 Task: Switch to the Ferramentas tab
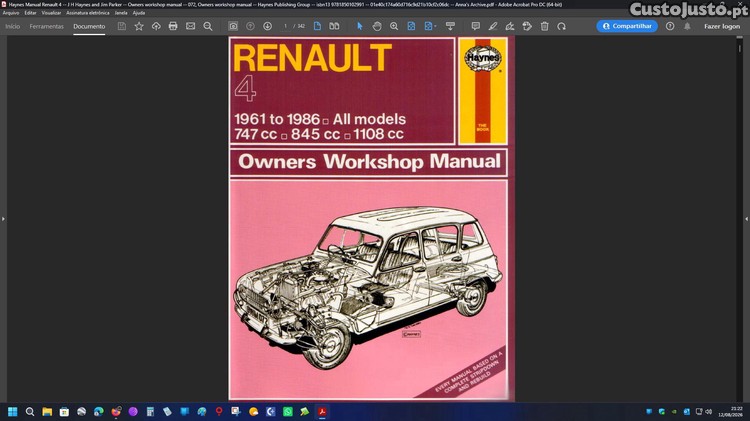(x=46, y=26)
